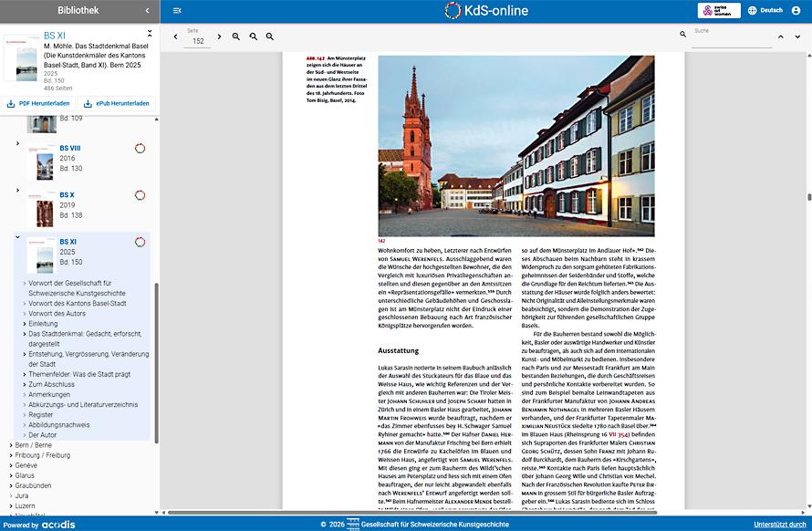Click the circle icon beside BS XI
Image resolution: width=812 pixels, height=531 pixels.
[140, 242]
